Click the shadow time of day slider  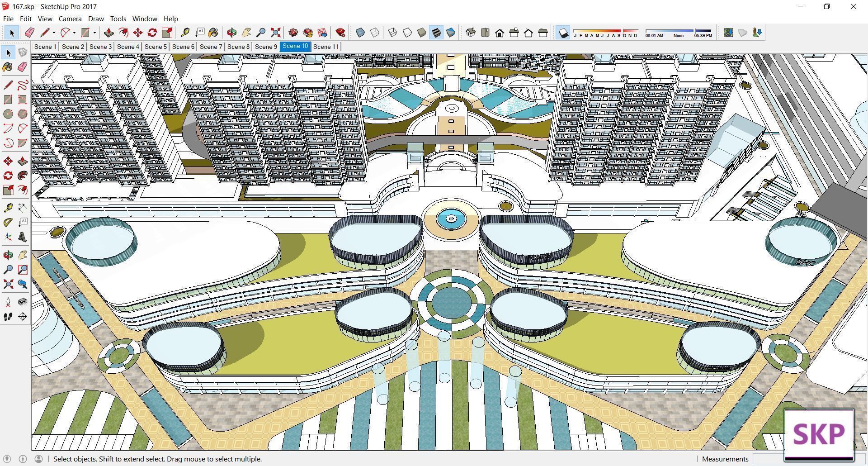pos(679,33)
